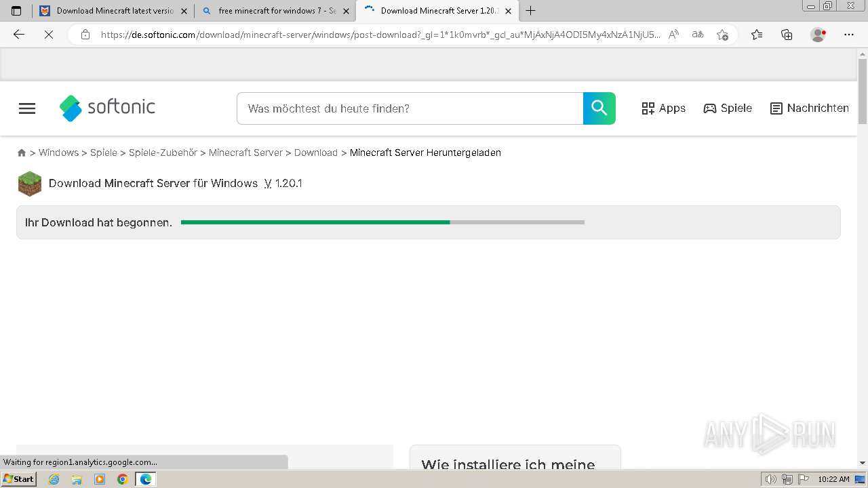The image size is (868, 488).
Task: View site information lock icon
Action: pos(85,35)
